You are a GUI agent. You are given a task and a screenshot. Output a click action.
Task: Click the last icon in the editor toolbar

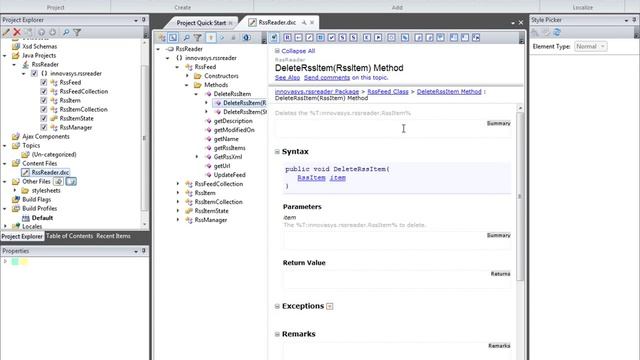pos(476,38)
